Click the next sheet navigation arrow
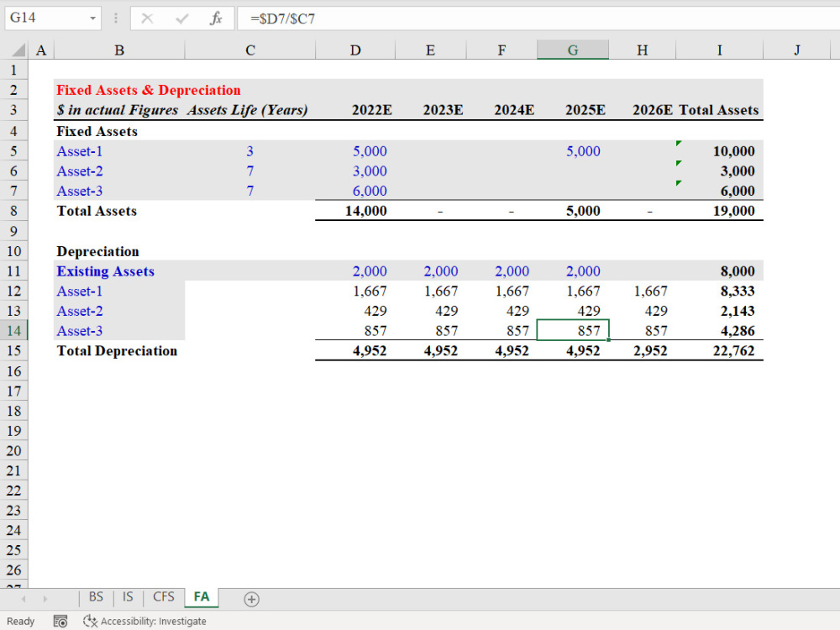 45,597
